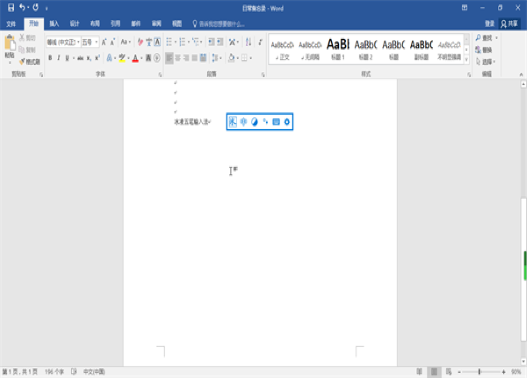Image resolution: width=527 pixels, height=378 pixels.
Task: Expand the styles gallery more arrow
Action: (x=467, y=60)
